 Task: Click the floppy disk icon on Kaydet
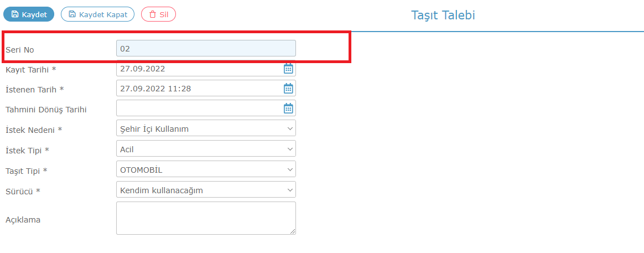(15, 14)
